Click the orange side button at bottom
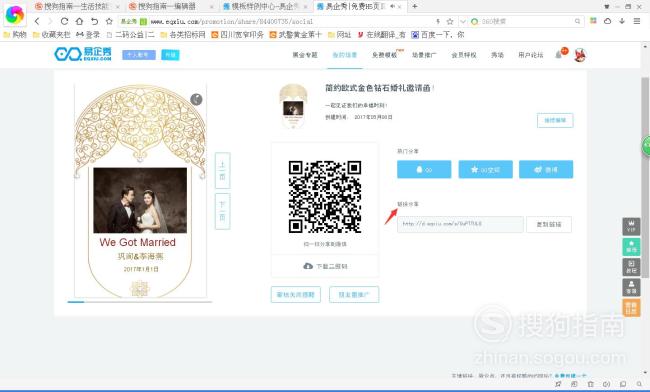This screenshot has width=650, height=392. pos(631,307)
